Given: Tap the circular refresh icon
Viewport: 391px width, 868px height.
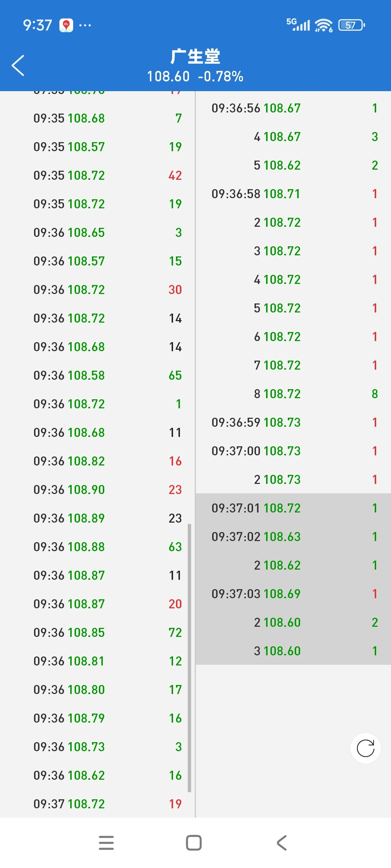Looking at the screenshot, I should (366, 748).
